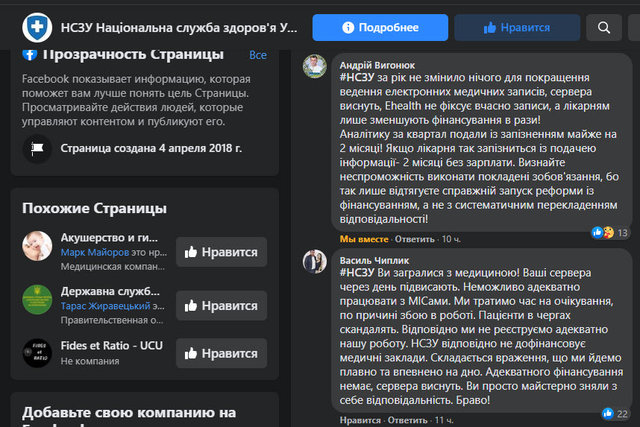Screen dimensions: 640x427
Task: Open Акушерство и ги... page avatar
Action: click(37, 246)
